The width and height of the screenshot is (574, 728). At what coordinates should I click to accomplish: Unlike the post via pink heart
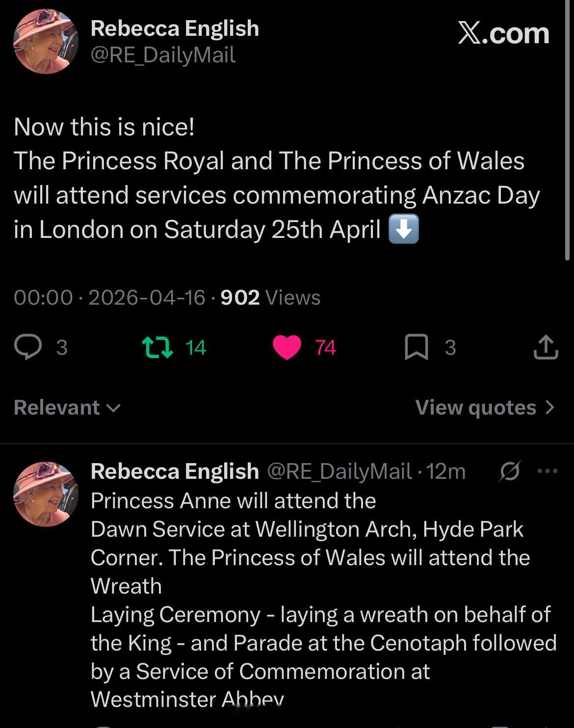[x=287, y=347]
